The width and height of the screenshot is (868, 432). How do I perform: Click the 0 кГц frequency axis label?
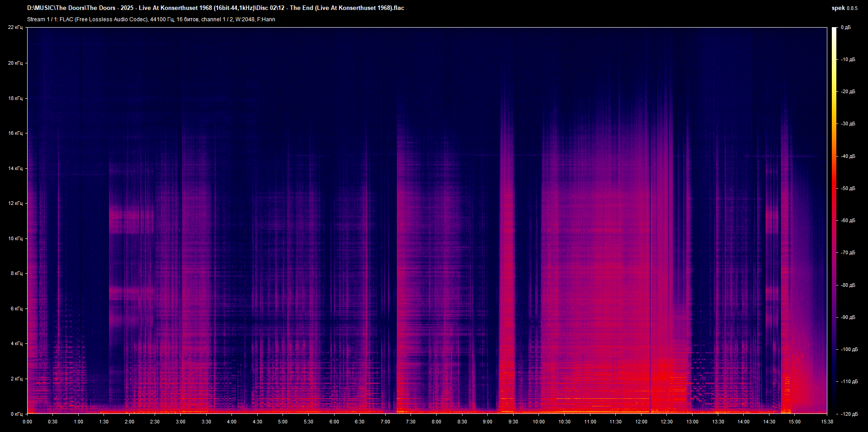pyautogui.click(x=16, y=414)
